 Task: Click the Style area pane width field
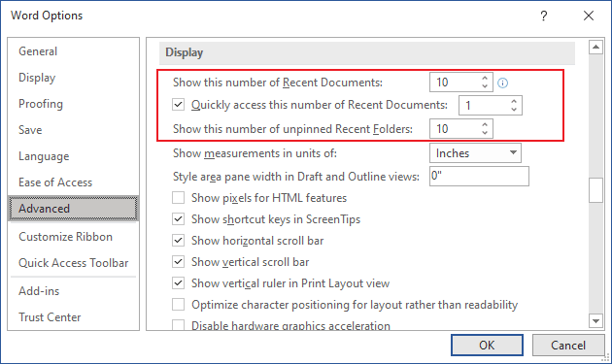[x=479, y=177]
